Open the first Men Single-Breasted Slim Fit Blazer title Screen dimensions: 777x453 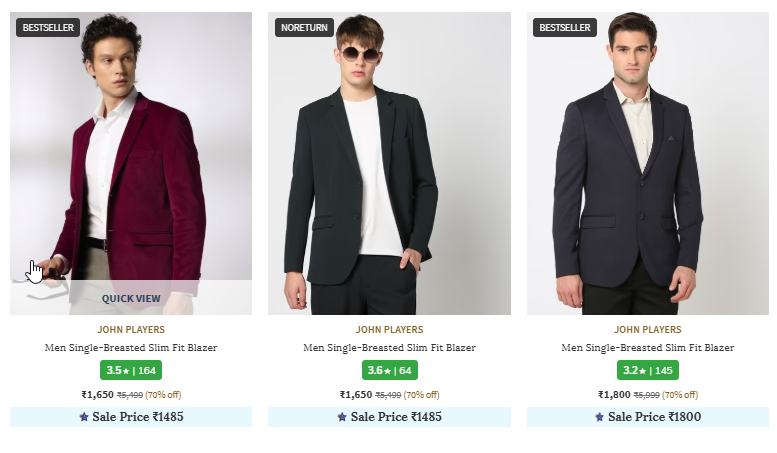131,348
